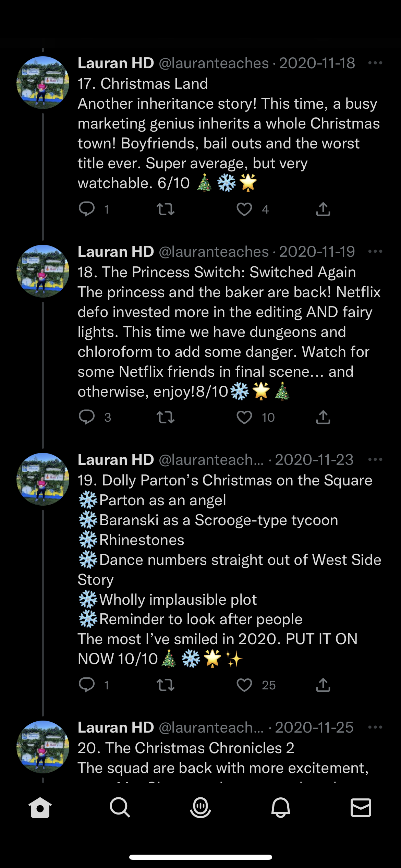401x868 pixels.
Task: Go to the Home tab
Action: click(40, 808)
